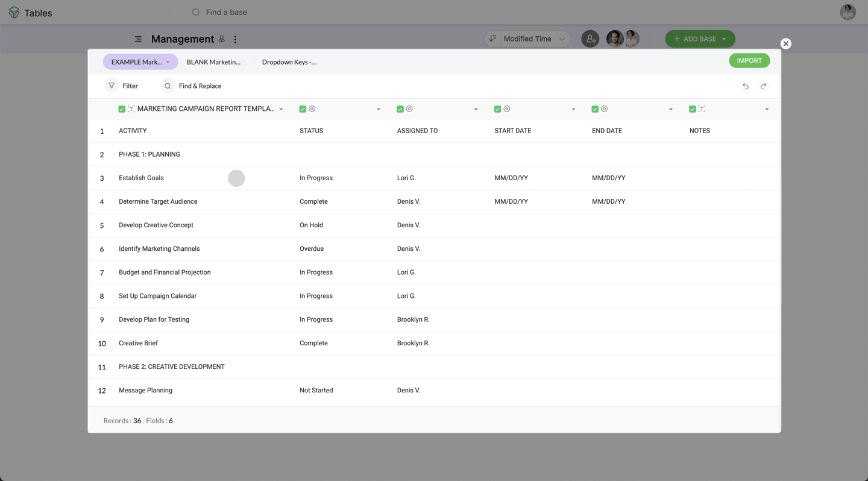Uncheck the MARKETING CAMPAIGN REPORT column checkbox
Viewport: 868px width, 481px height.
point(122,109)
